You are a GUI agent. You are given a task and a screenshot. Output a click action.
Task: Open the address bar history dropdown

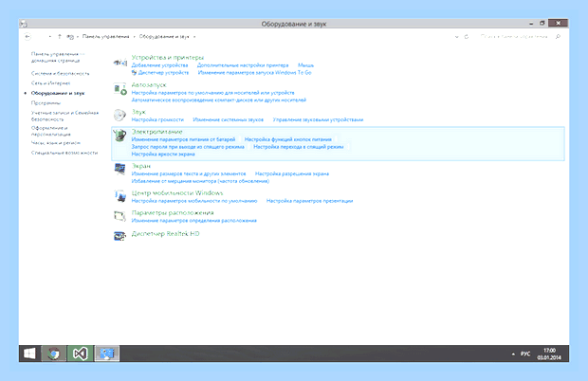[x=456, y=37]
